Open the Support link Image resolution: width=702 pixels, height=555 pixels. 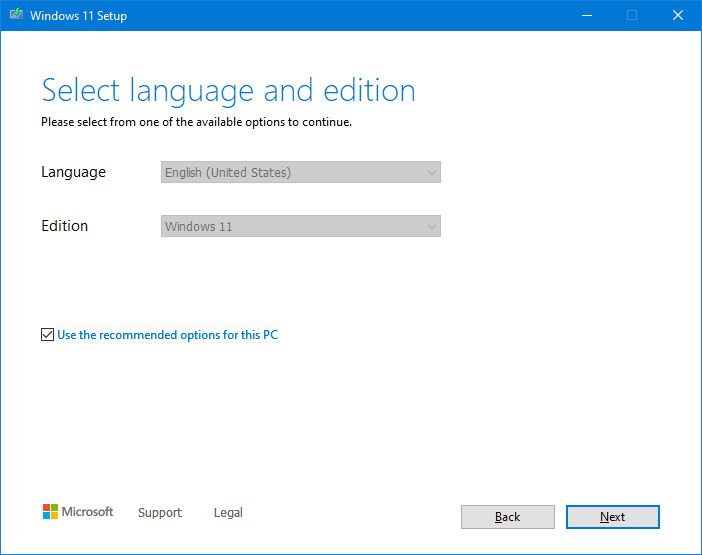point(160,513)
